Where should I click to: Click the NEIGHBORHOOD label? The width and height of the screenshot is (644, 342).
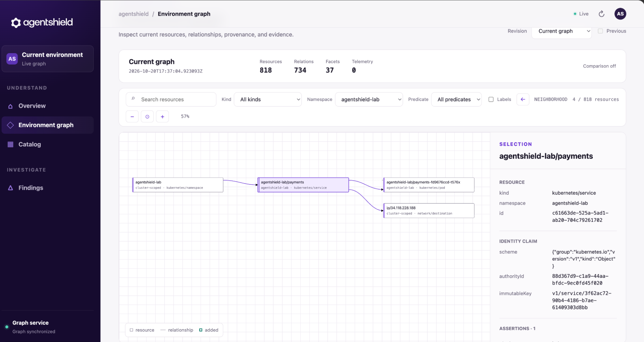551,99
